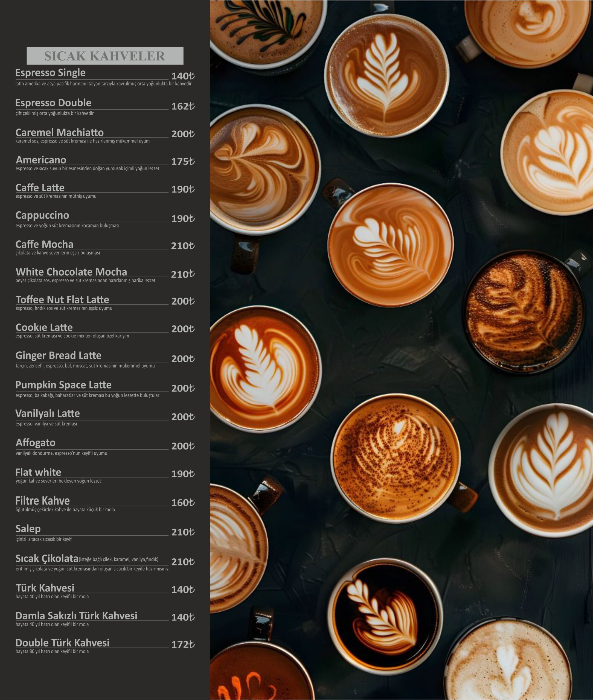Select the Cappuccino menu entry
The image size is (593, 700).
42,215
